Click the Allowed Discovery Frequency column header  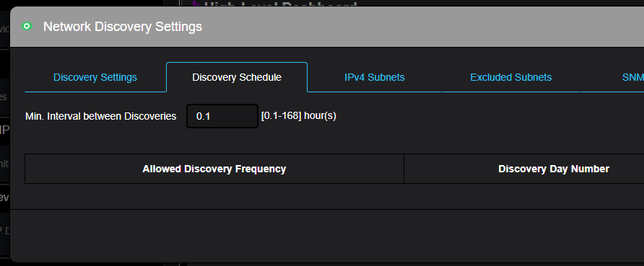(214, 169)
